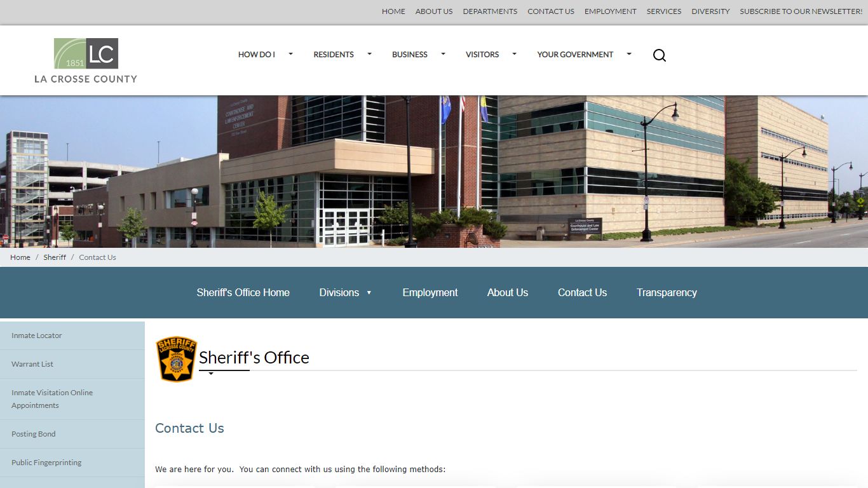Open the Your Government menu
Image resolution: width=868 pixels, height=488 pixels.
[575, 55]
